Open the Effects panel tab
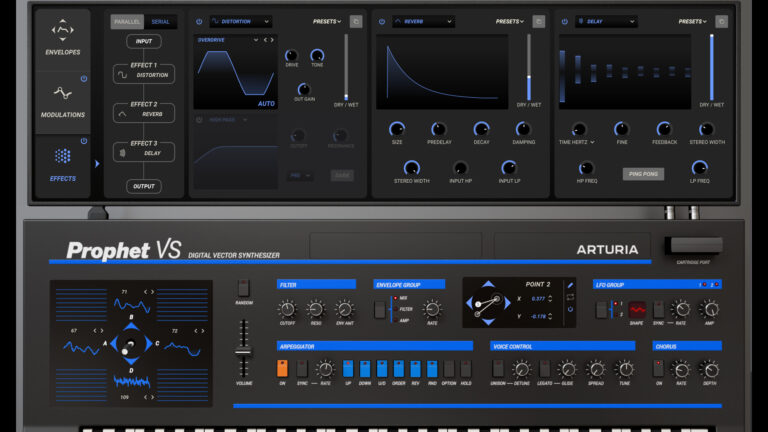768x432 pixels. click(x=63, y=165)
